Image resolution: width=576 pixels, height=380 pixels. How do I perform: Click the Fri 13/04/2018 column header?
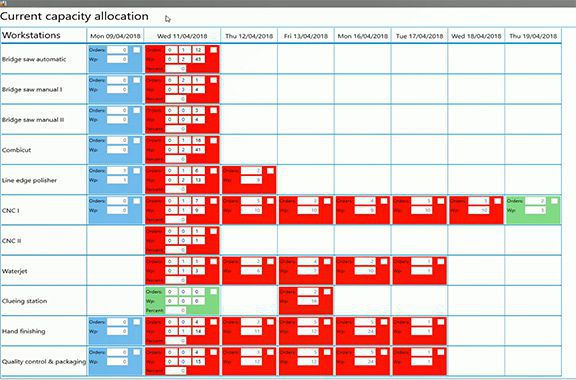click(306, 36)
